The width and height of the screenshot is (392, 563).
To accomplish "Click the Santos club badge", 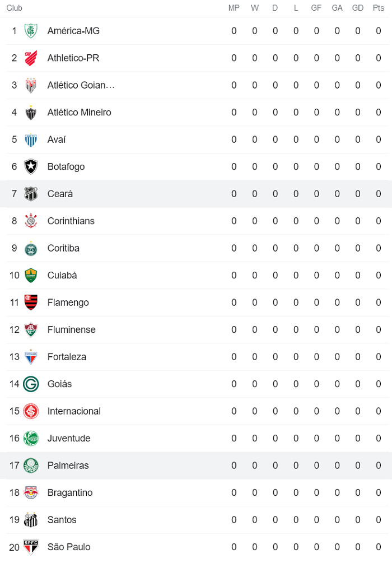I will click(x=31, y=520).
